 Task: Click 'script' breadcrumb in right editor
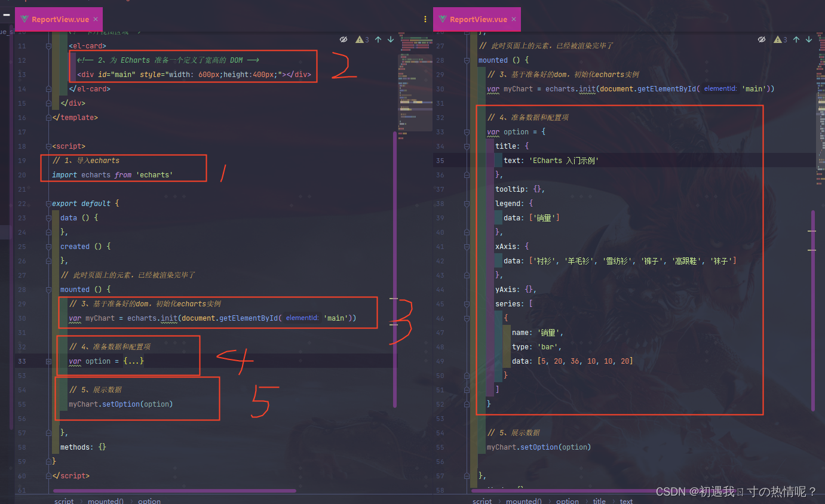click(x=482, y=500)
